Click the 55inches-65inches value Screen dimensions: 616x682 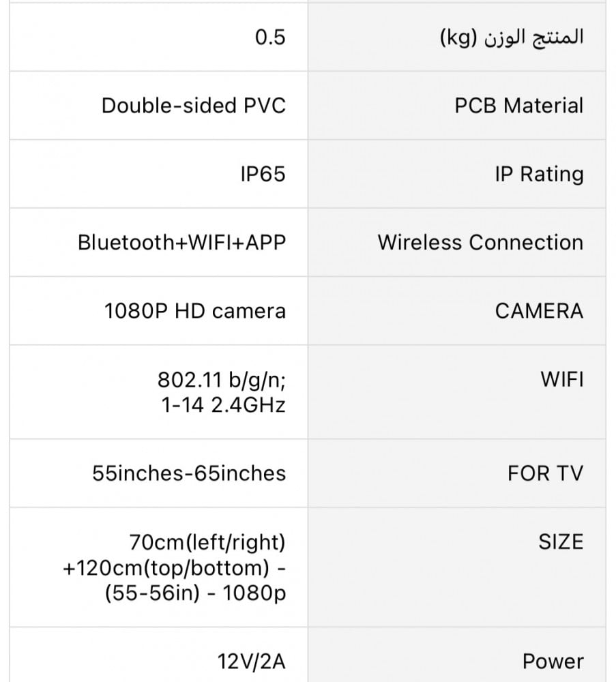click(x=189, y=473)
